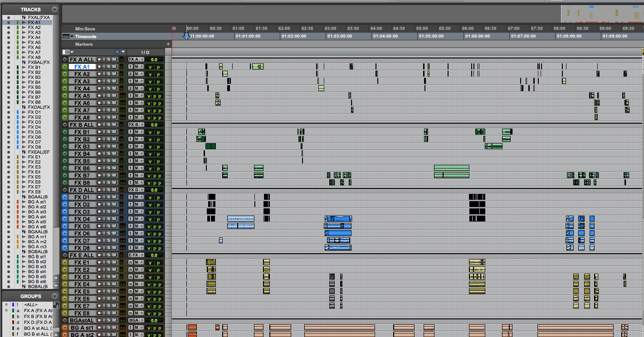The height and width of the screenshot is (337, 644).
Task: Click FX A ALL volume value 0.0
Action: pos(154,59)
